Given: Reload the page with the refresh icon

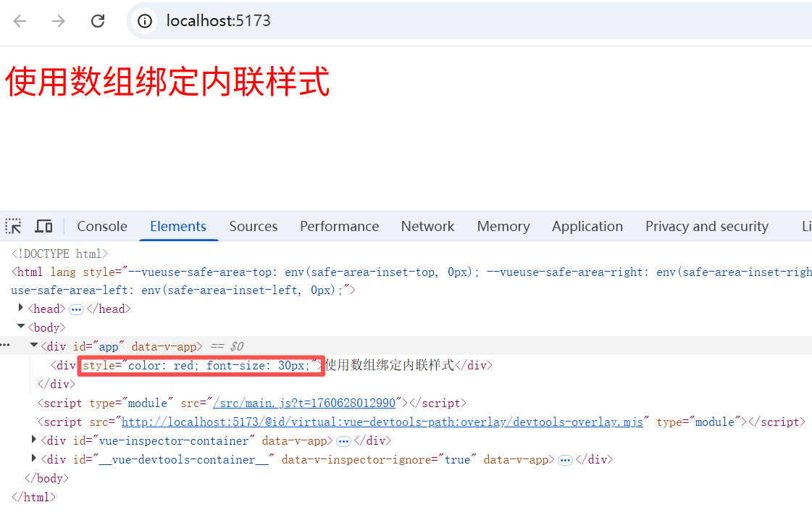Looking at the screenshot, I should click(98, 21).
